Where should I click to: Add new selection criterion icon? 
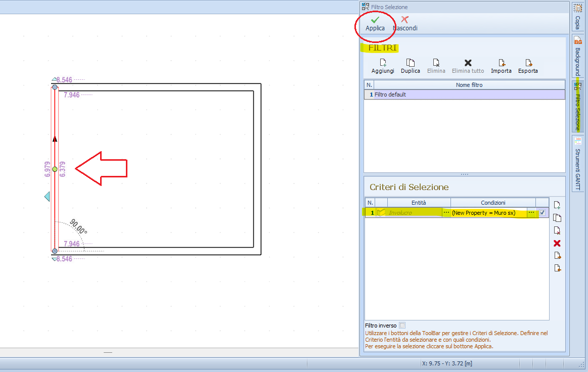pyautogui.click(x=557, y=205)
